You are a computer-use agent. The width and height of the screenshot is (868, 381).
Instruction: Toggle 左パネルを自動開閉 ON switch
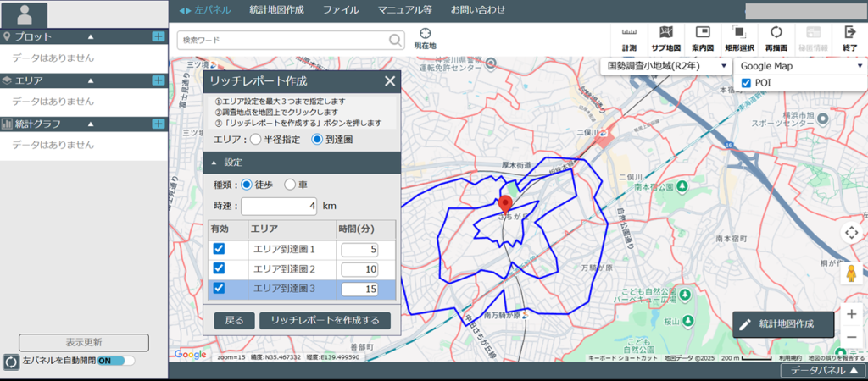click(x=115, y=361)
